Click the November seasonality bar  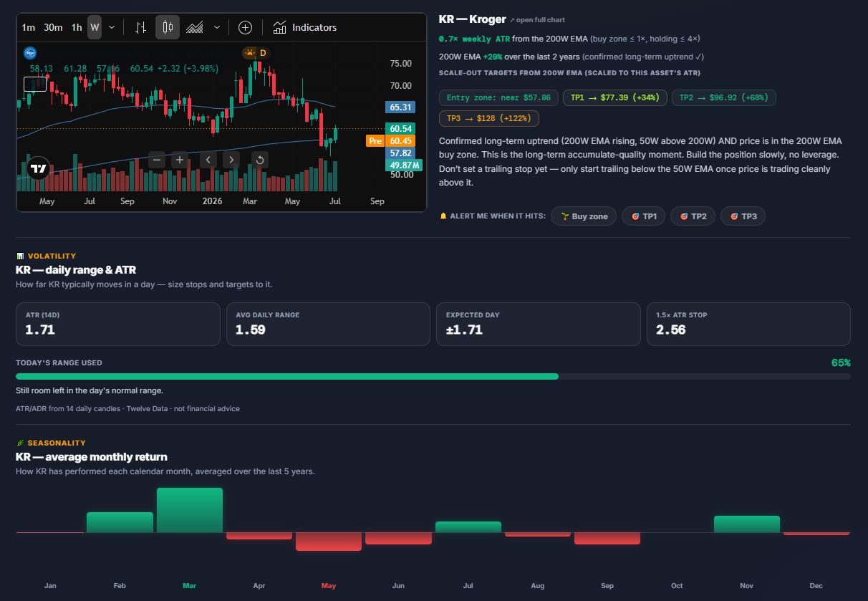pyautogui.click(x=747, y=524)
